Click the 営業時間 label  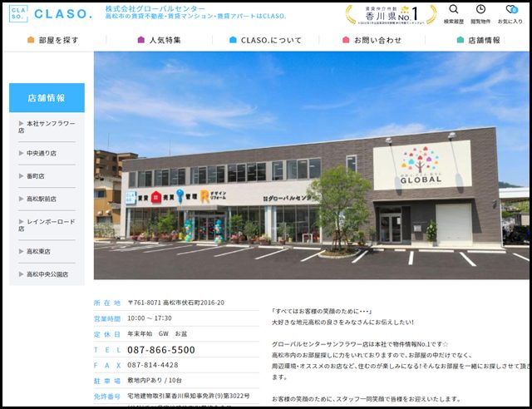(x=107, y=318)
